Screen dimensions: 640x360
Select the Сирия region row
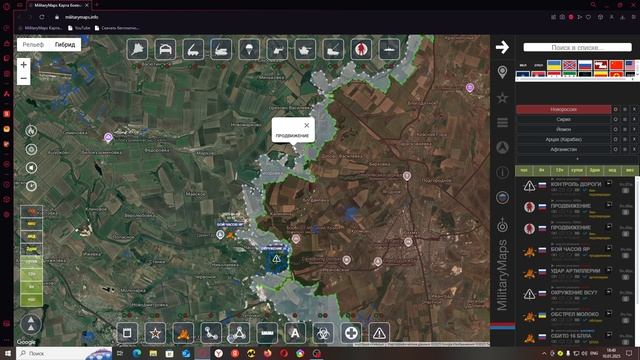click(564, 119)
